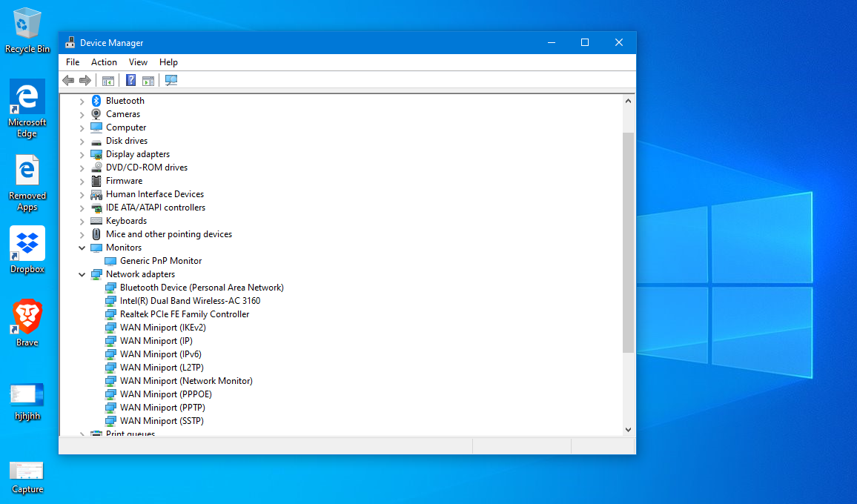This screenshot has width=857, height=504.
Task: Expand the Firmware category
Action: point(82,181)
